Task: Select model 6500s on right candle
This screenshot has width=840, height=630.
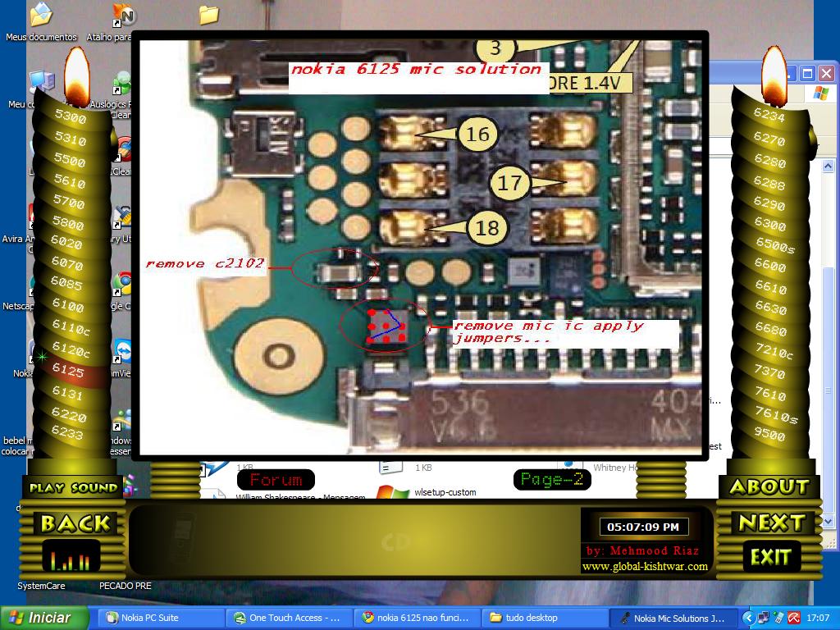Action: (x=775, y=244)
